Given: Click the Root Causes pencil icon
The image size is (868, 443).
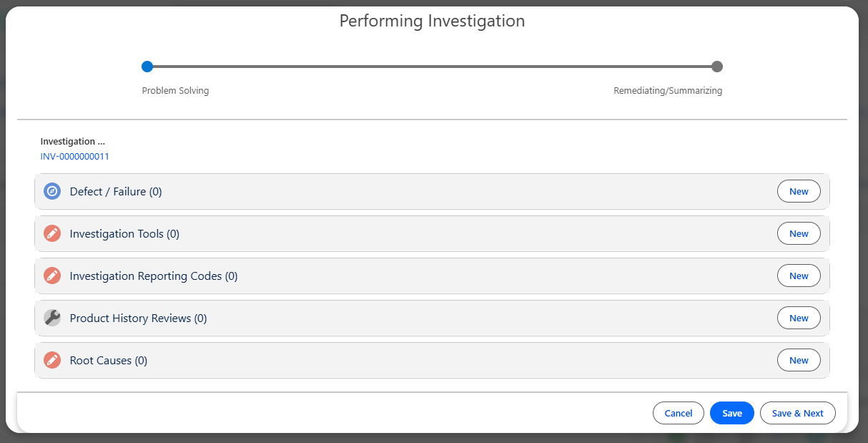Looking at the screenshot, I should (x=52, y=361).
